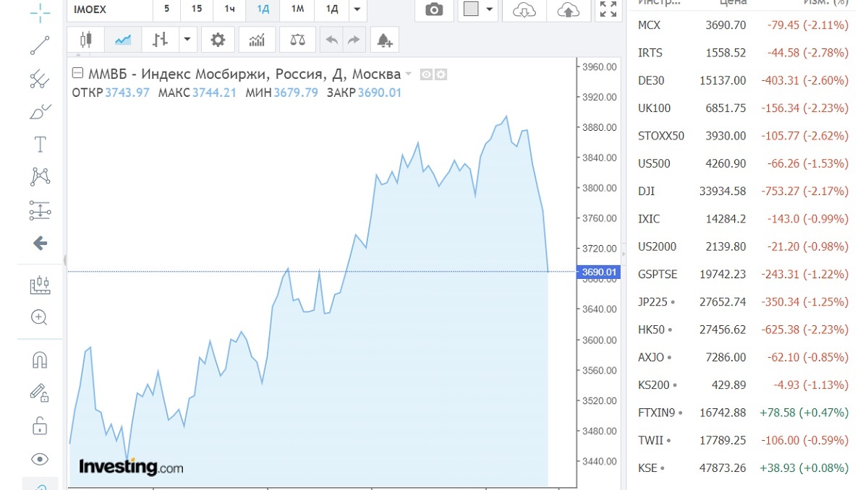Open the compare scales icon

(297, 40)
